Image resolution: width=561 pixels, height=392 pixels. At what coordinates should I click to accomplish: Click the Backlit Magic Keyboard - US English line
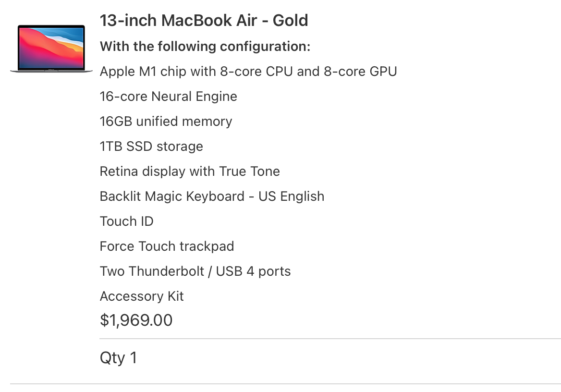[212, 196]
